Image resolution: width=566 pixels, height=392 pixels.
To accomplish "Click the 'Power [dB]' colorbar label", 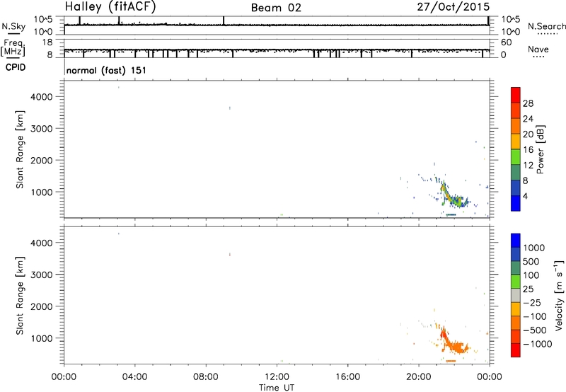I will (x=541, y=149).
